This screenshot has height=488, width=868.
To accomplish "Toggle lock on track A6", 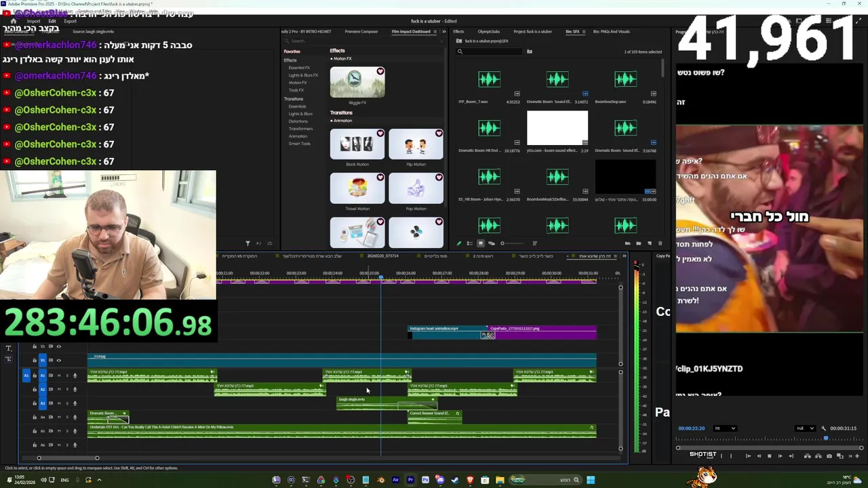I will coord(35,445).
